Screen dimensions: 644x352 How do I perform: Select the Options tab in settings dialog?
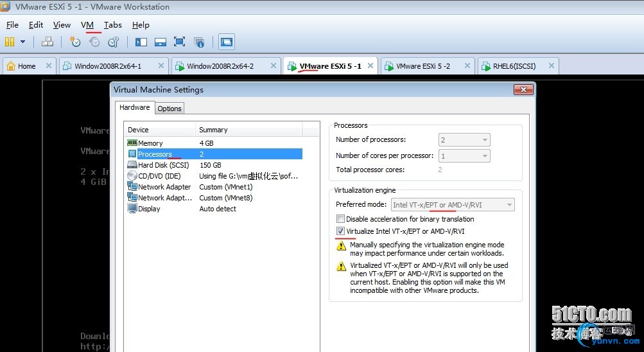(x=170, y=109)
